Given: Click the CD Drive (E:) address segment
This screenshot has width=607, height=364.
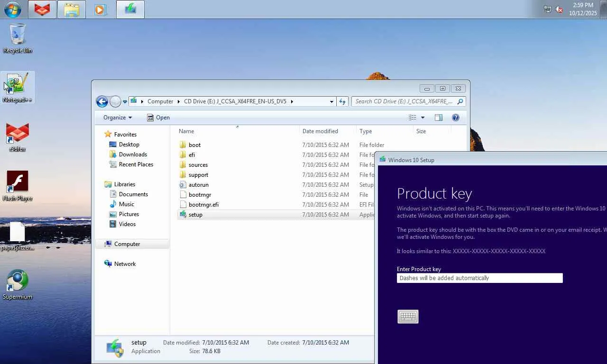Looking at the screenshot, I should 235,101.
